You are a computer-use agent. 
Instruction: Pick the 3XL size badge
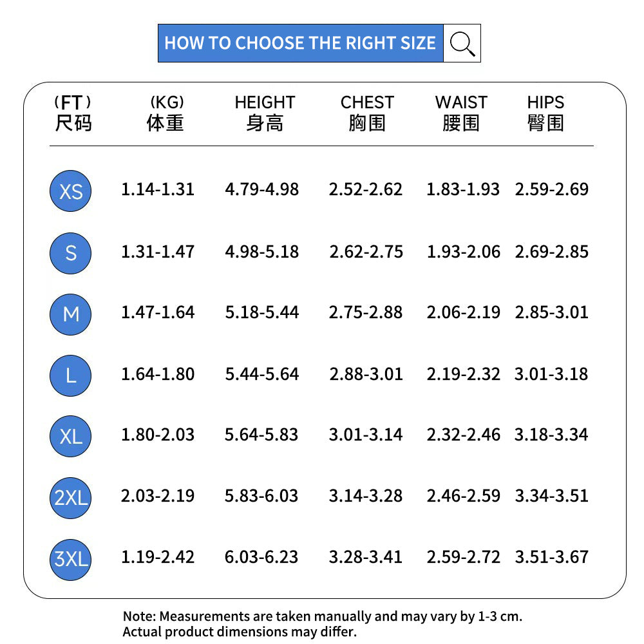pos(71,558)
